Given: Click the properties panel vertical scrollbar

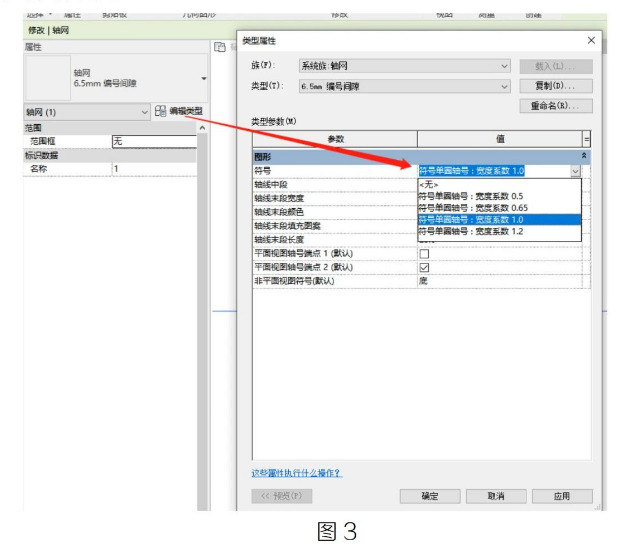Looking at the screenshot, I should [x=203, y=318].
